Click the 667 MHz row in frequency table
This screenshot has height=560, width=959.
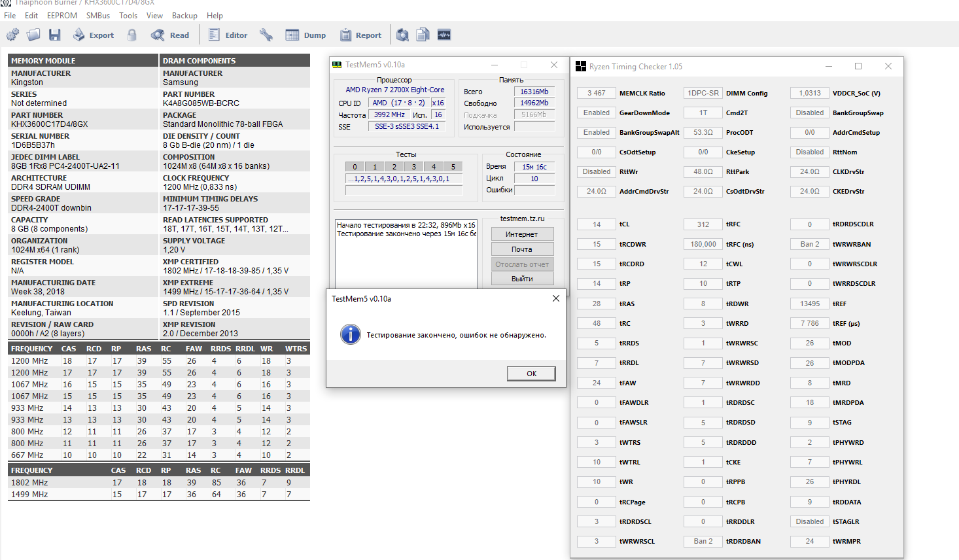coord(159,455)
